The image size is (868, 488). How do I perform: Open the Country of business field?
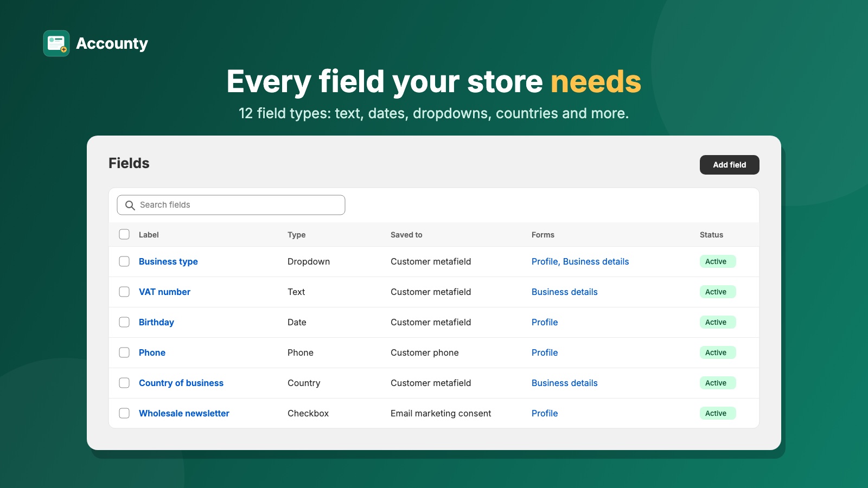(x=181, y=383)
